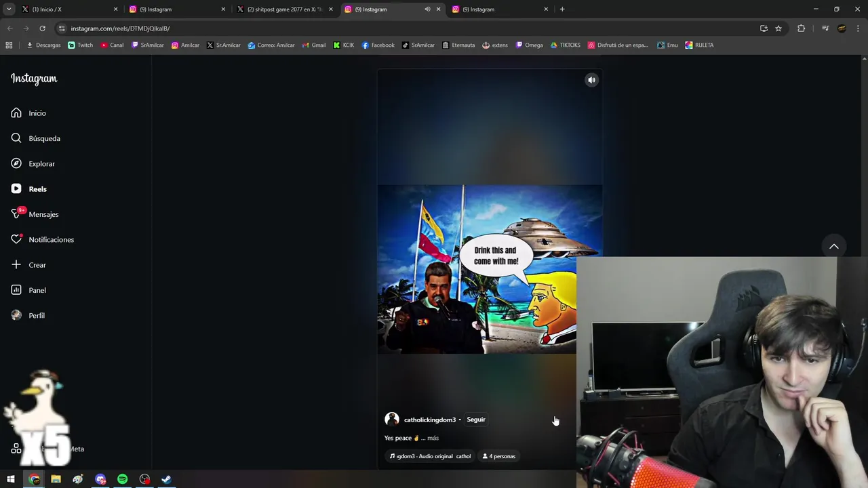The width and height of the screenshot is (868, 488).
Task: Open the tab search dropdown
Action: 9,9
